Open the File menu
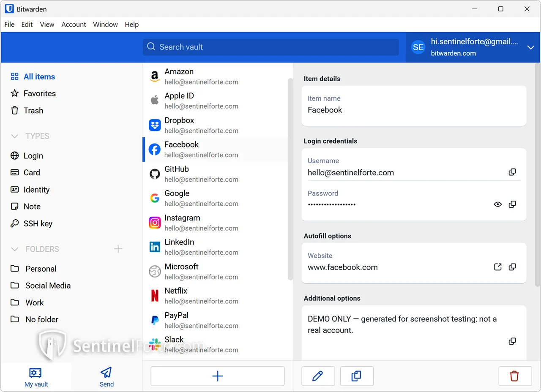This screenshot has height=392, width=541. click(x=9, y=24)
